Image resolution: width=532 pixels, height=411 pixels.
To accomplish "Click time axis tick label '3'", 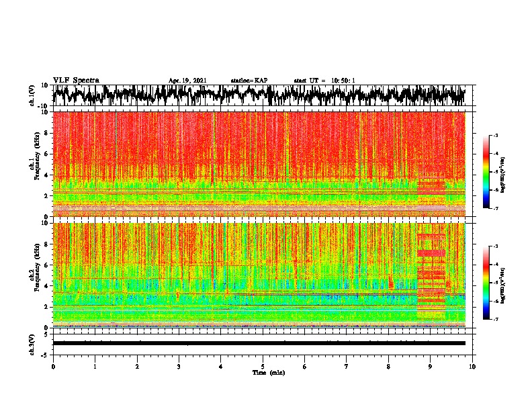I will (x=179, y=367).
